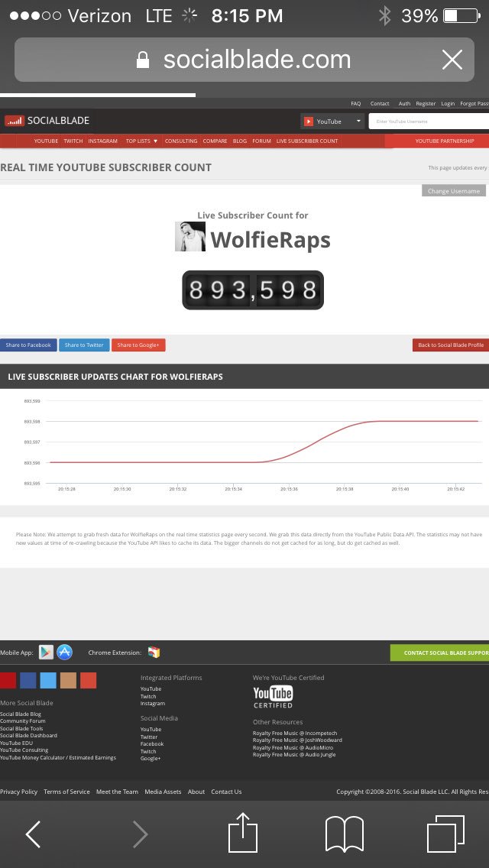Open the Google Play mobile app icon
Screen dimensions: 489x868
coord(46,652)
